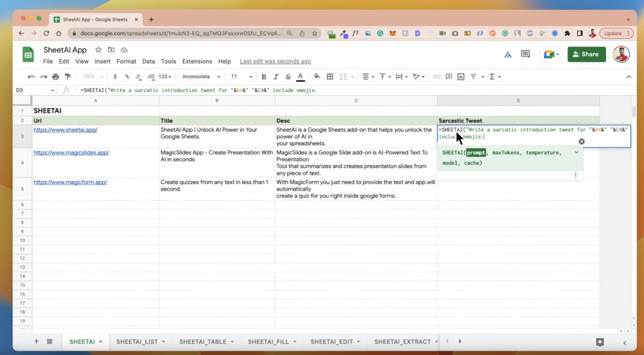Click in the formula bar text
This screenshot has height=355, width=644.
(x=198, y=90)
